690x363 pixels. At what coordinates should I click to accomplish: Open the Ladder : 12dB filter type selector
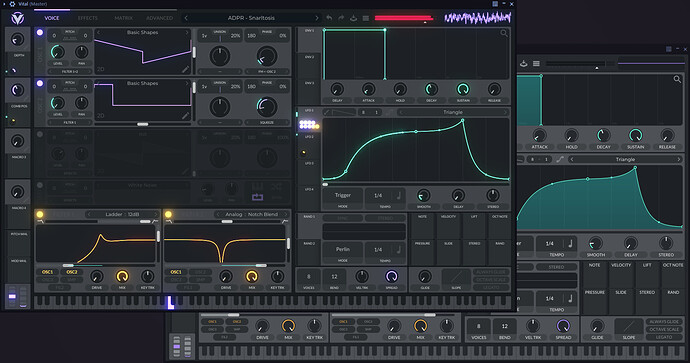[x=122, y=214]
